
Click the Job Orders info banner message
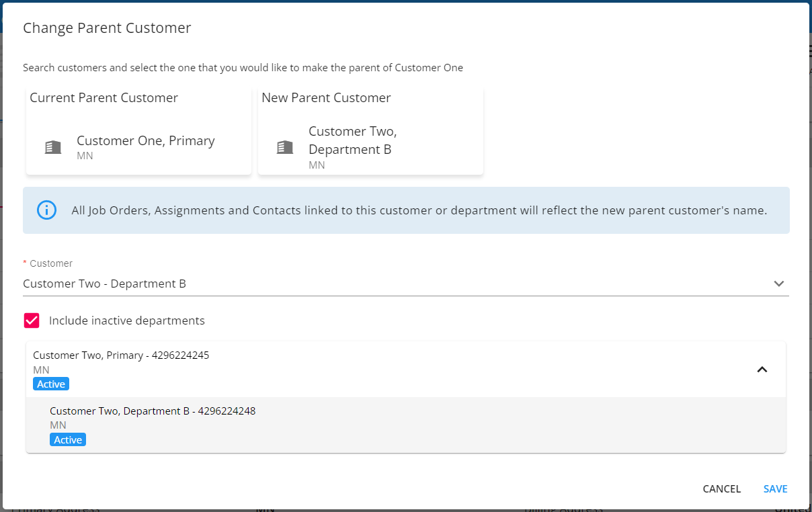(419, 210)
